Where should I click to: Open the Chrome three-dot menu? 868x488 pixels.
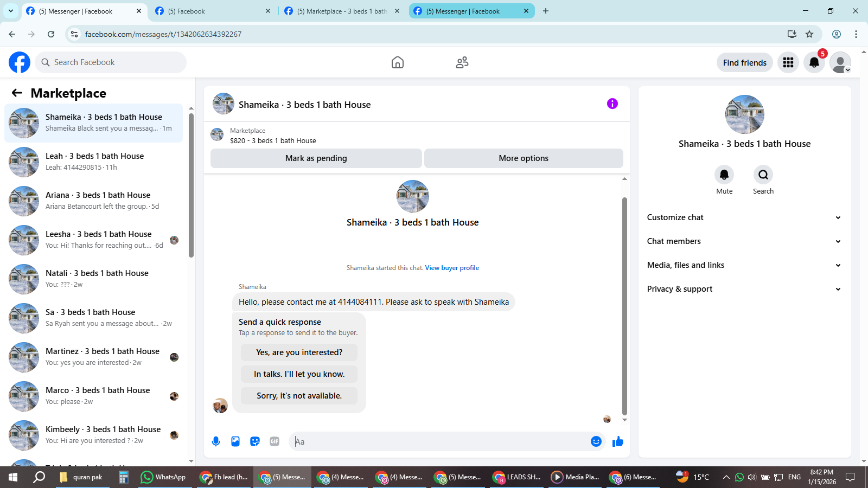pos(856,34)
